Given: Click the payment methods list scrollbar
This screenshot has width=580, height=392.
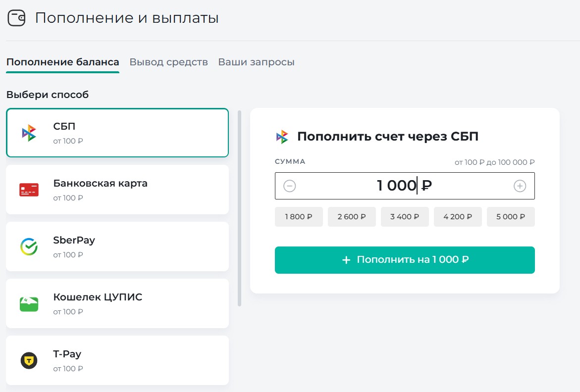Looking at the screenshot, I should (x=240, y=208).
